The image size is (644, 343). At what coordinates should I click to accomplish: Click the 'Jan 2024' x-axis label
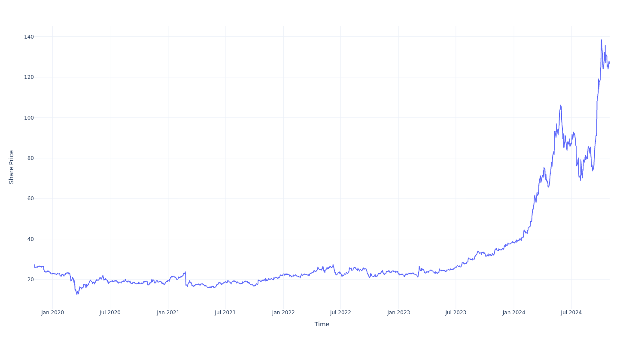coord(514,313)
